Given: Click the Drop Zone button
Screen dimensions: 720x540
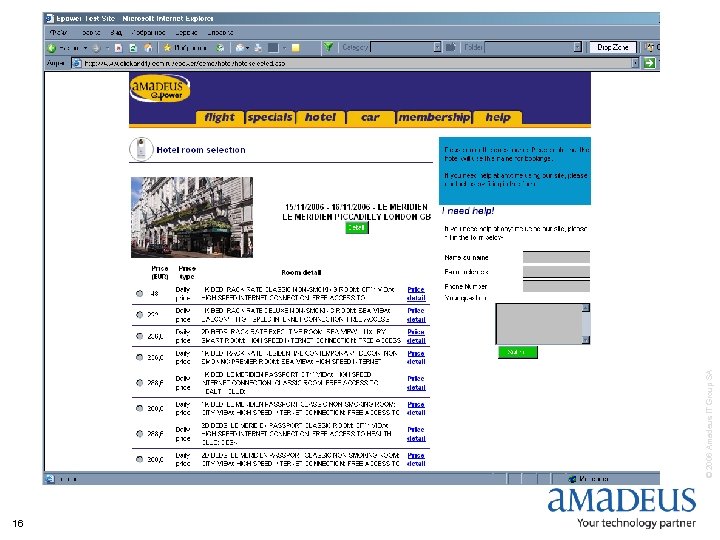Looking at the screenshot, I should point(613,47).
